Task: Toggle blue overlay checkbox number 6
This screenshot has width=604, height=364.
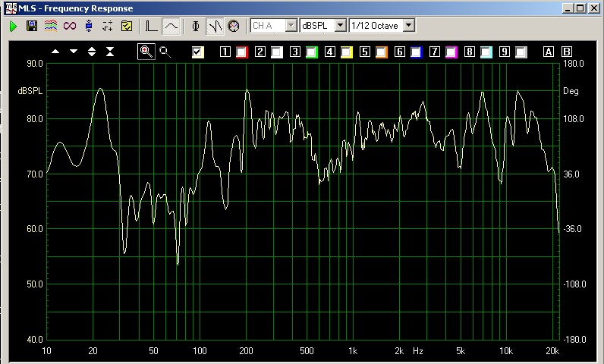Action: point(416,52)
